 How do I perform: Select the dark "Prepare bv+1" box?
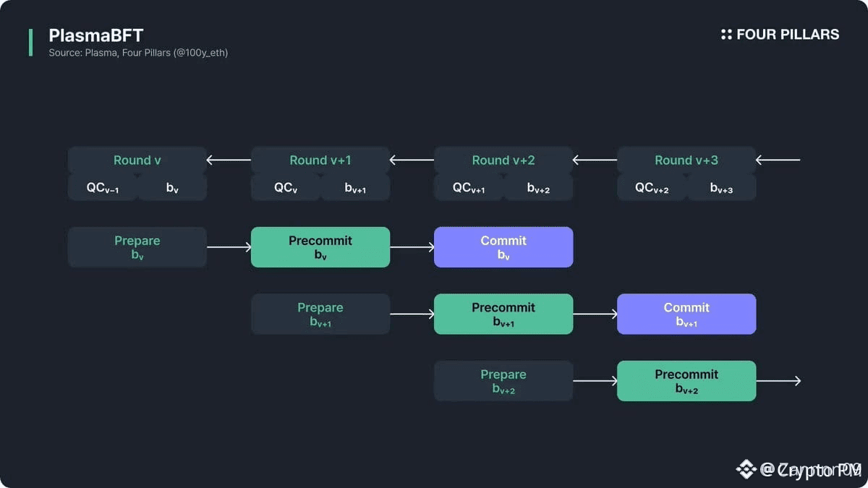[320, 314]
